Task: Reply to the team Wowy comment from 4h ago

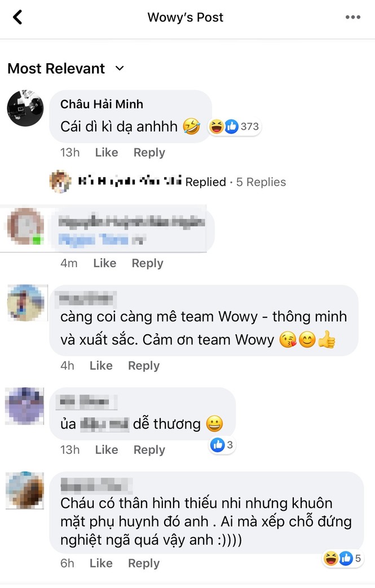Action: [144, 366]
